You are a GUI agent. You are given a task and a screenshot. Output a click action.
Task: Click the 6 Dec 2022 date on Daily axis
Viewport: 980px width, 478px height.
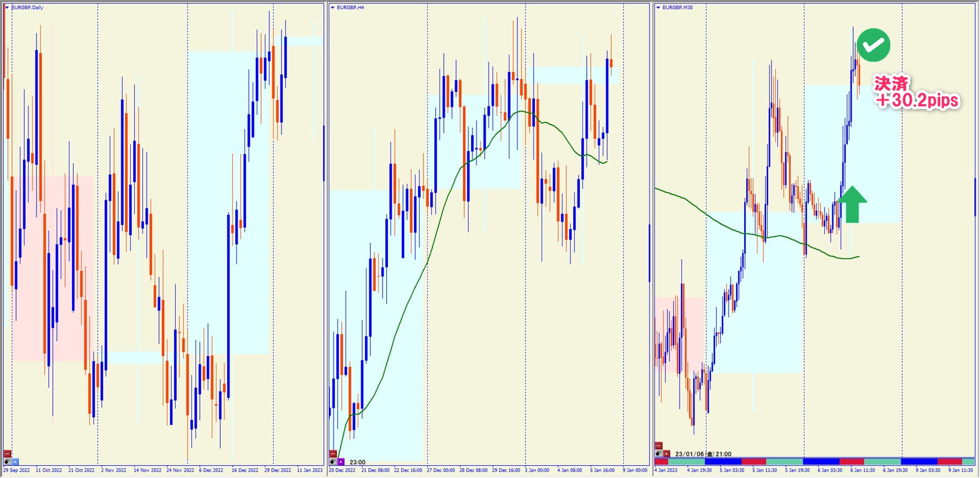click(x=211, y=470)
